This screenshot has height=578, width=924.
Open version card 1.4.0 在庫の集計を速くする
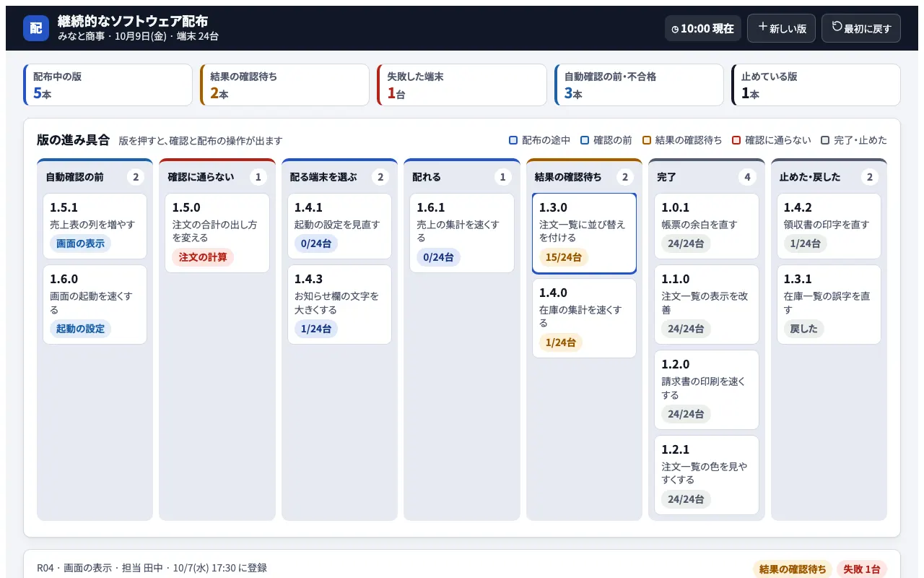coord(584,318)
